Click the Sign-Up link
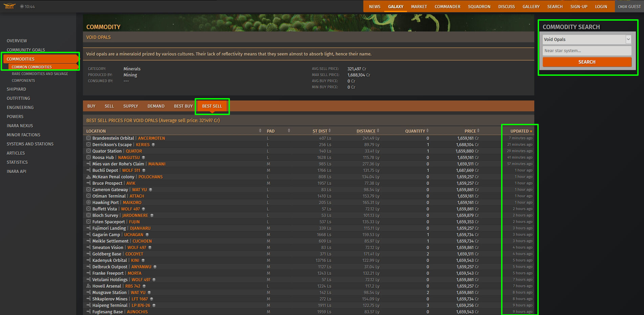The height and width of the screenshot is (315, 644). click(x=579, y=6)
